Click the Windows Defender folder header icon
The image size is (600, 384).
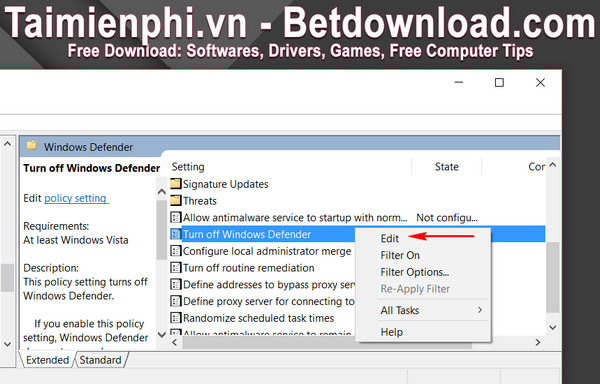tap(32, 146)
